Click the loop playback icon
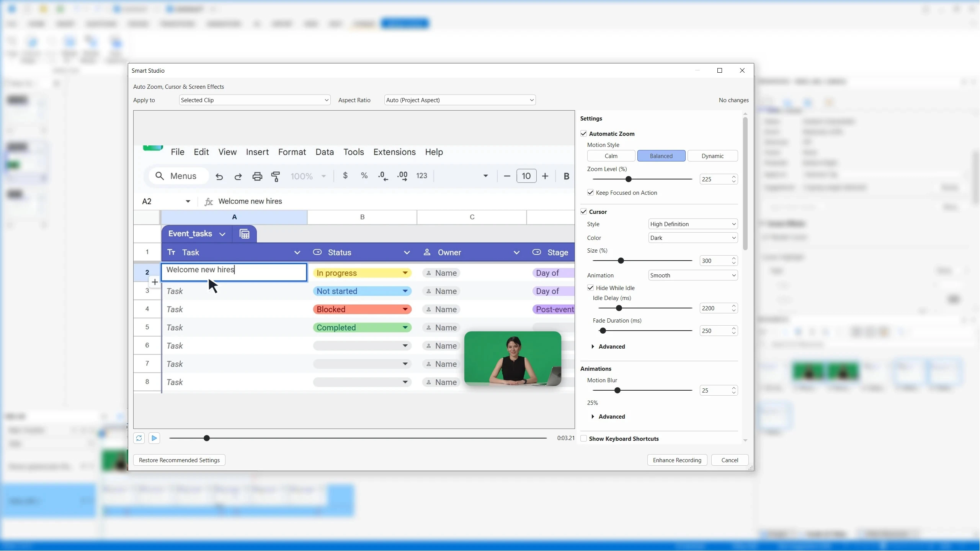The height and width of the screenshot is (551, 980). click(x=139, y=438)
